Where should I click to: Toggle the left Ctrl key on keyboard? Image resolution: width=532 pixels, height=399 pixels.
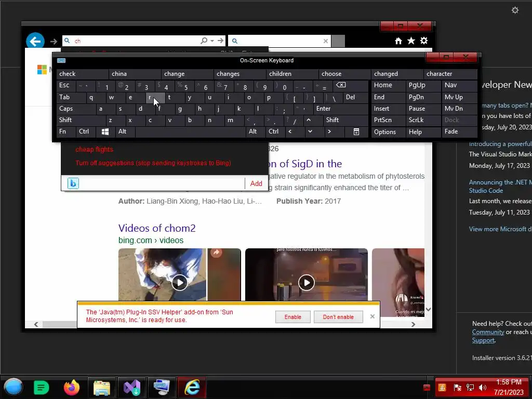tap(86, 131)
